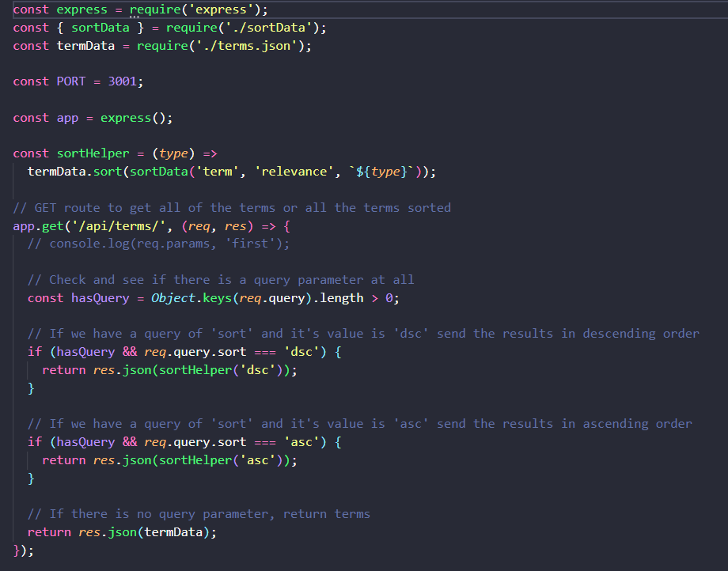This screenshot has width=728, height=571.
Task: Select the number 3001
Action: coord(123,81)
